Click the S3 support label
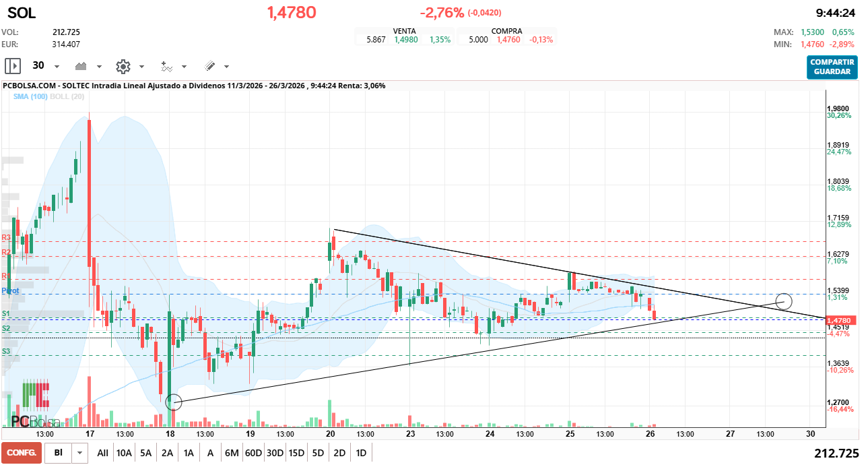868x467 pixels. [x=6, y=351]
